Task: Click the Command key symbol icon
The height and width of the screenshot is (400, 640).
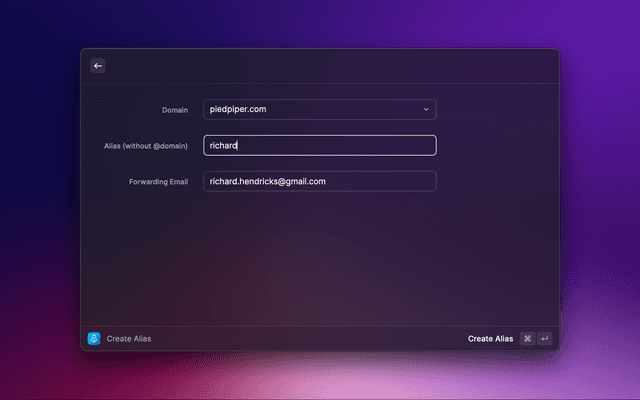Action: (x=527, y=338)
